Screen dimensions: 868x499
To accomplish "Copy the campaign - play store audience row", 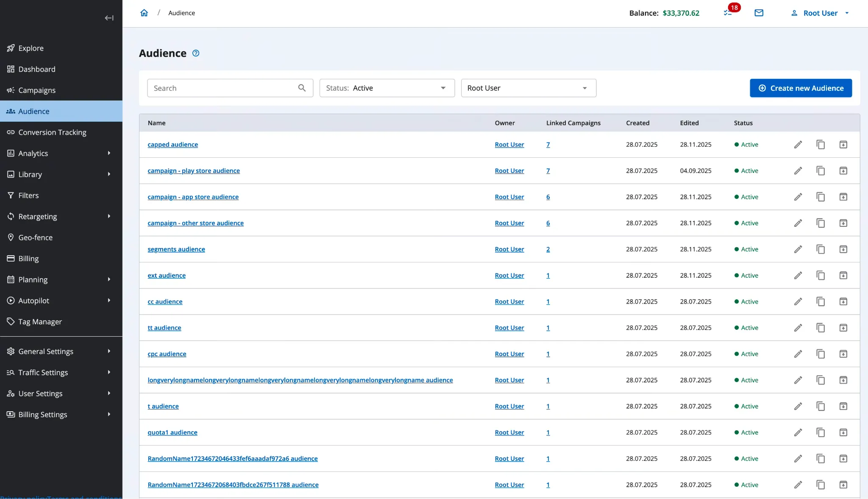I will 821,171.
